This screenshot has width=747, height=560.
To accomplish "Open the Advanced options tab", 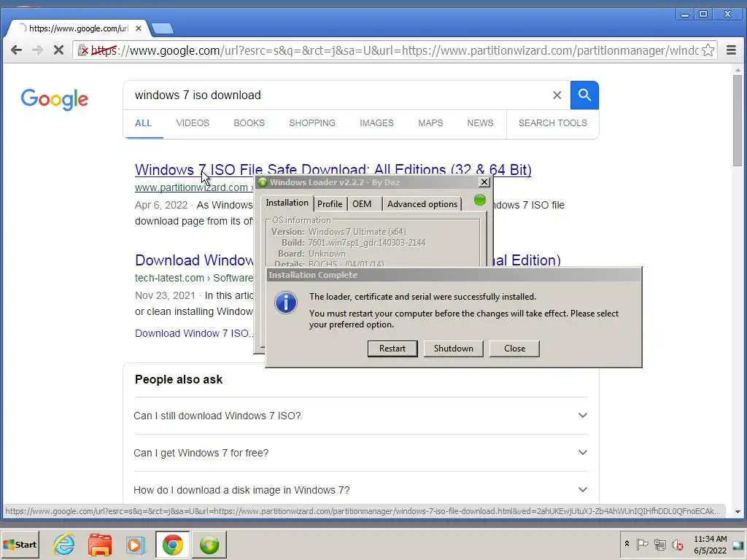I will click(x=422, y=204).
